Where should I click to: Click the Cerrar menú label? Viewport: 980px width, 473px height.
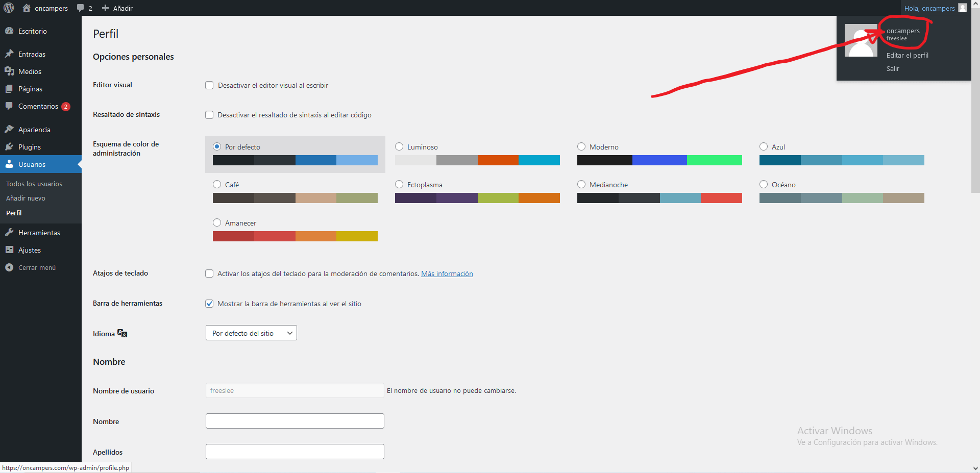(x=37, y=267)
